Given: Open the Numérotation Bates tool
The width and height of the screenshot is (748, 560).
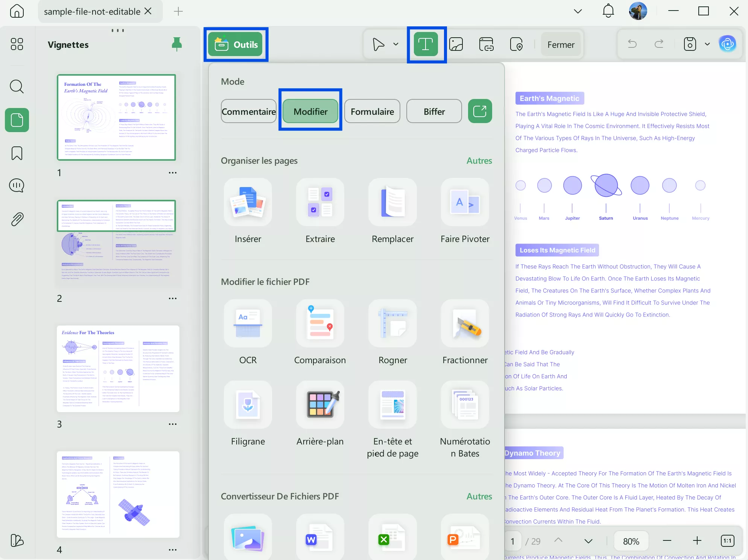Looking at the screenshot, I should [465, 405].
